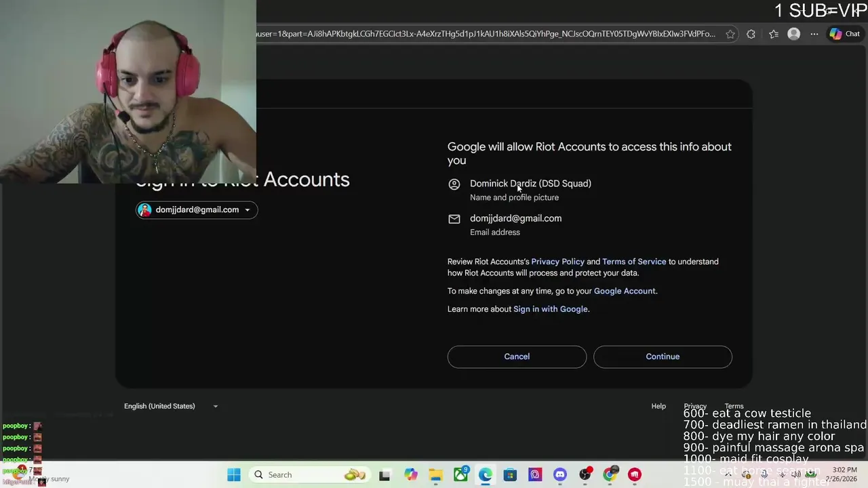868x488 pixels.
Task: Bookmark this page with the star icon
Action: coord(730,34)
